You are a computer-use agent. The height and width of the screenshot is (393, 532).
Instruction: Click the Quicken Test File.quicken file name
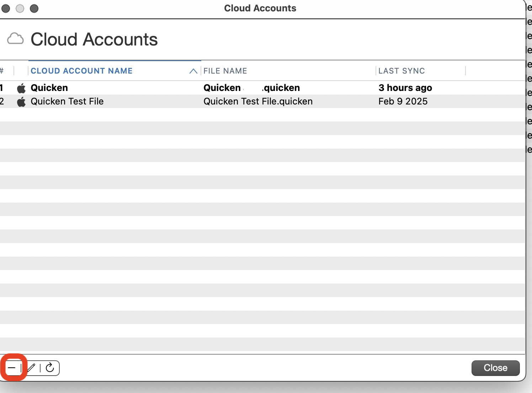(258, 102)
